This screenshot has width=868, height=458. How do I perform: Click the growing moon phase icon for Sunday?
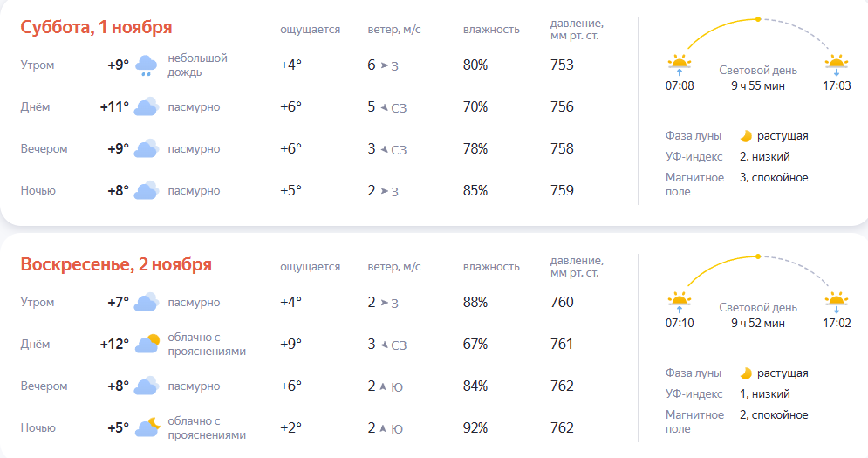(x=746, y=373)
